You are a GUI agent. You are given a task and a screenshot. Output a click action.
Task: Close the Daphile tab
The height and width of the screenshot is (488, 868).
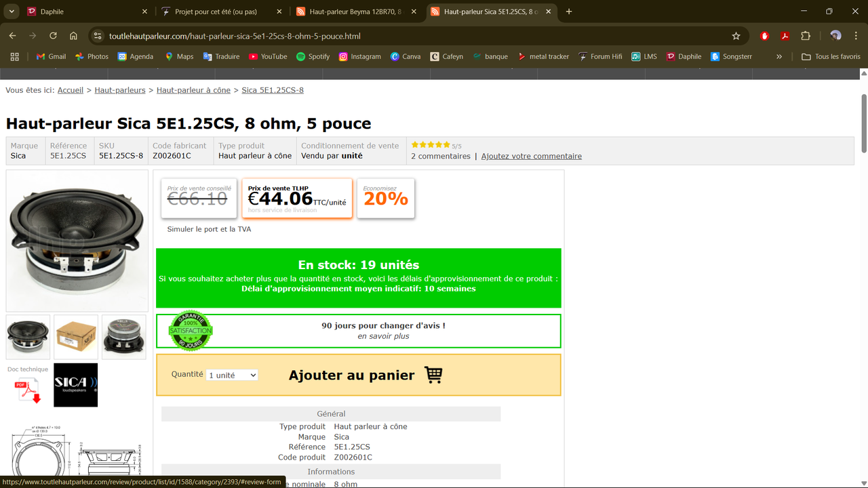[x=144, y=12]
